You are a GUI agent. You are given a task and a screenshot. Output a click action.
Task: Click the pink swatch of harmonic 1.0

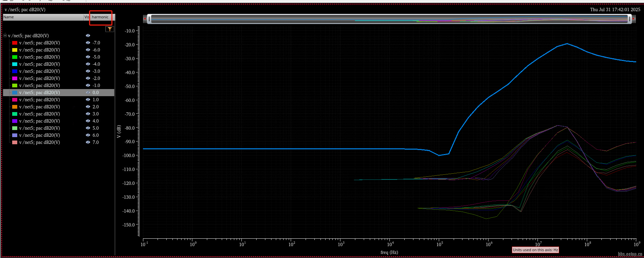15,100
